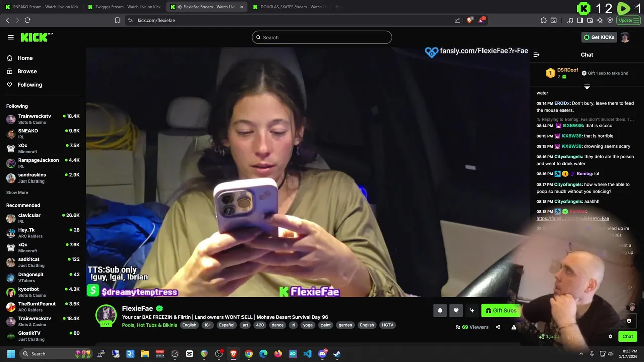Report the stream with warning icon
Image resolution: width=644 pixels, height=362 pixels.
pyautogui.click(x=514, y=327)
